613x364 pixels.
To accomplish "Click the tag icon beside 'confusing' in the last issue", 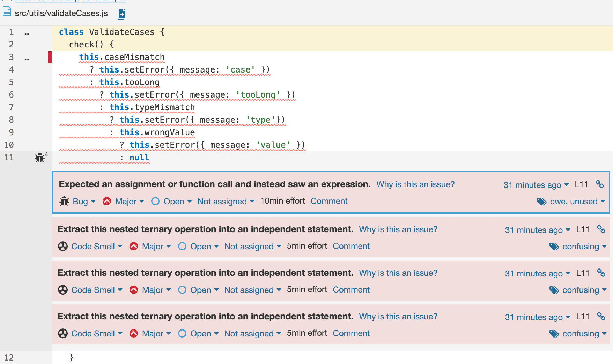I will click(554, 333).
